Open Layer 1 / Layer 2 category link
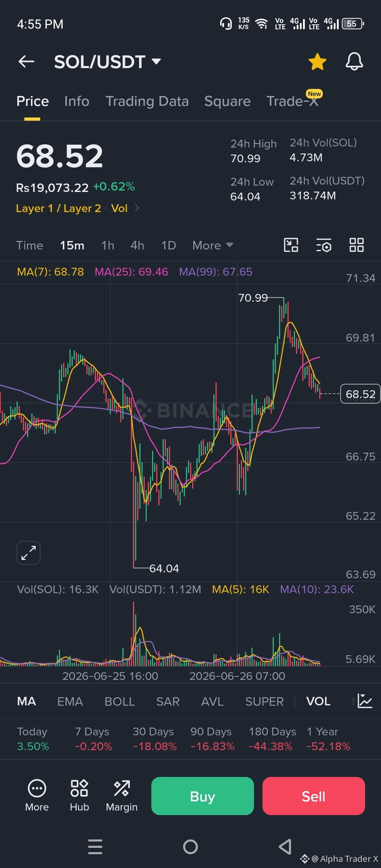 [59, 208]
